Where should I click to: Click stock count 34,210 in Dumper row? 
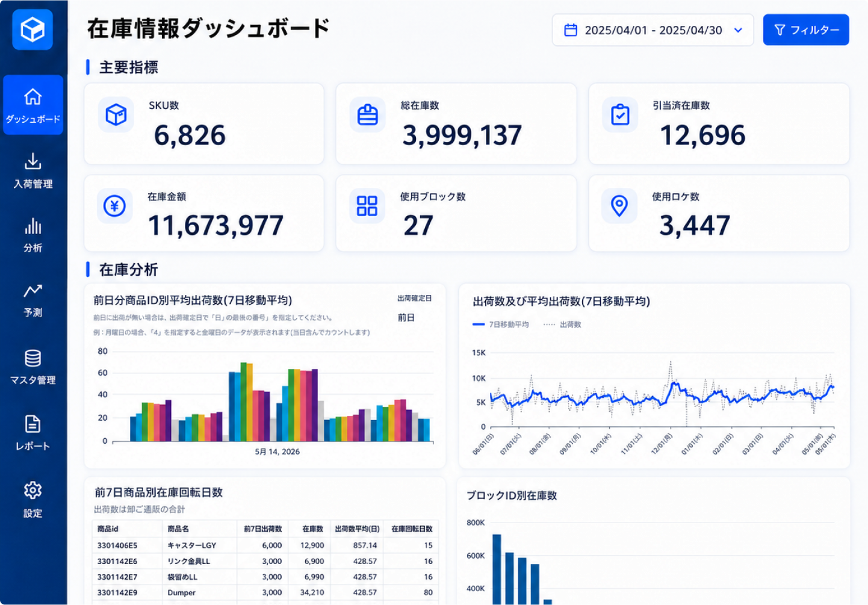pos(312,592)
